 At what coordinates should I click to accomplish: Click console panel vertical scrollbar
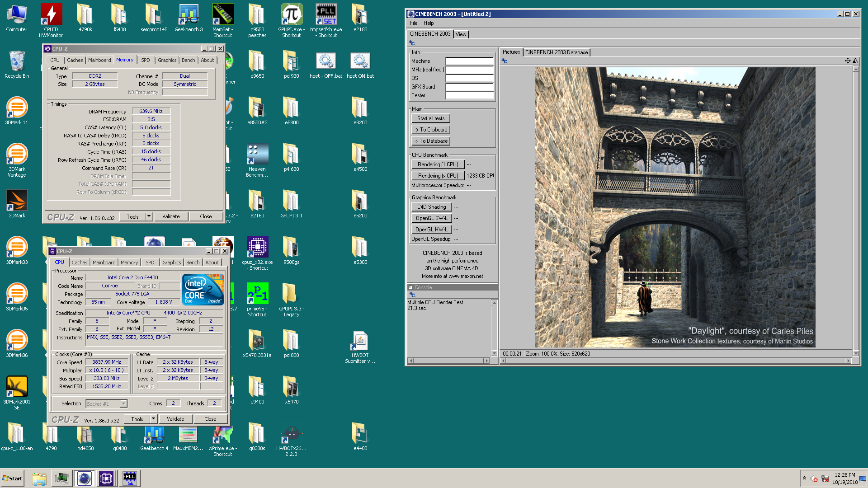tap(494, 328)
